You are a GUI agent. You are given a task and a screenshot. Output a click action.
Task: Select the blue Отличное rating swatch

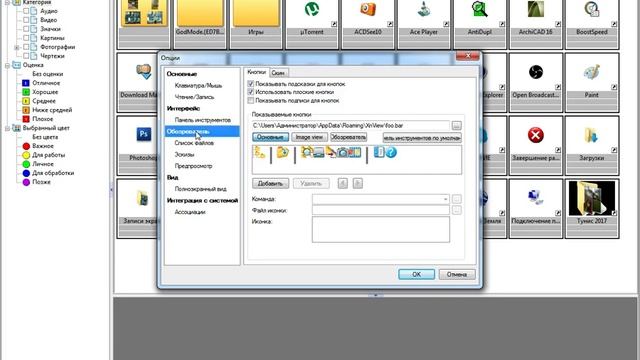(26, 83)
